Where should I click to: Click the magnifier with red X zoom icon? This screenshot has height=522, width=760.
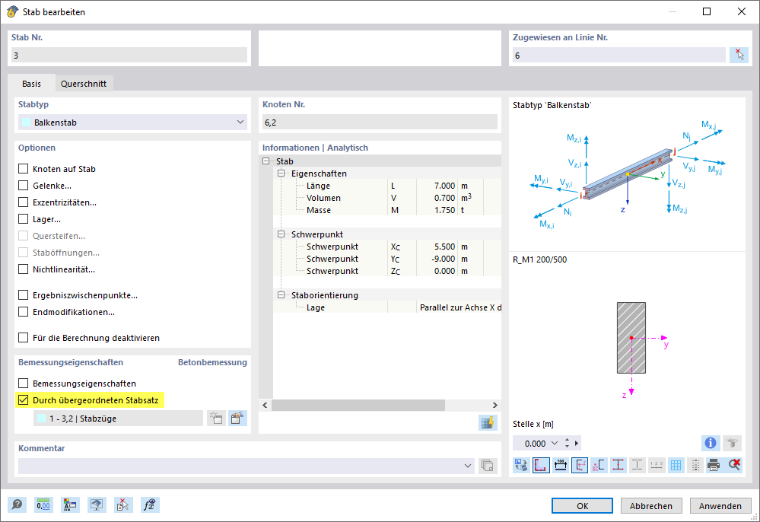click(734, 465)
